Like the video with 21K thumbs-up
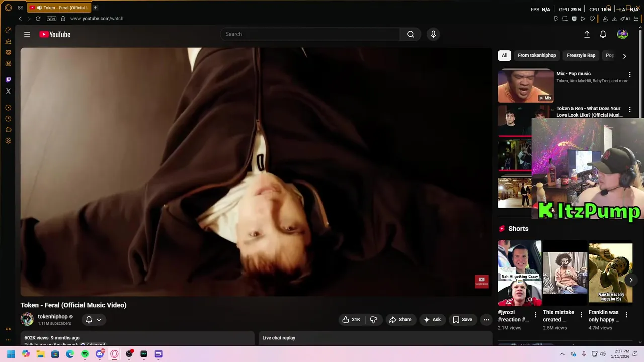644x362 pixels. 351,320
